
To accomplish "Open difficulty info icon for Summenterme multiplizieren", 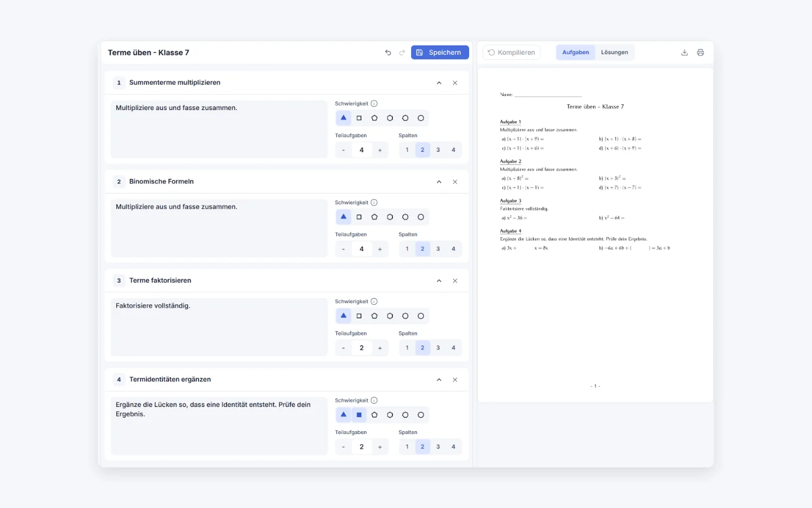I will (374, 104).
